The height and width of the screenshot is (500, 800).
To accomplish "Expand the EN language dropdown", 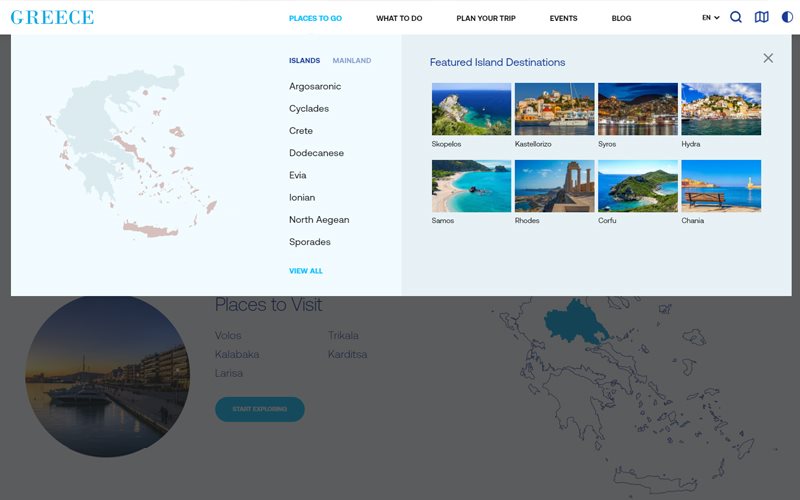I will click(x=710, y=18).
